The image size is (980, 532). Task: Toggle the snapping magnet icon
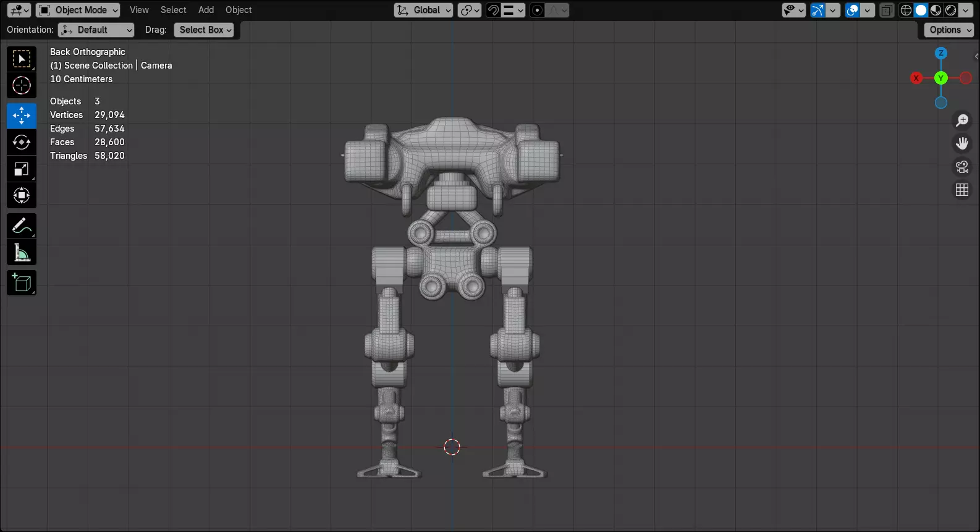click(x=493, y=10)
